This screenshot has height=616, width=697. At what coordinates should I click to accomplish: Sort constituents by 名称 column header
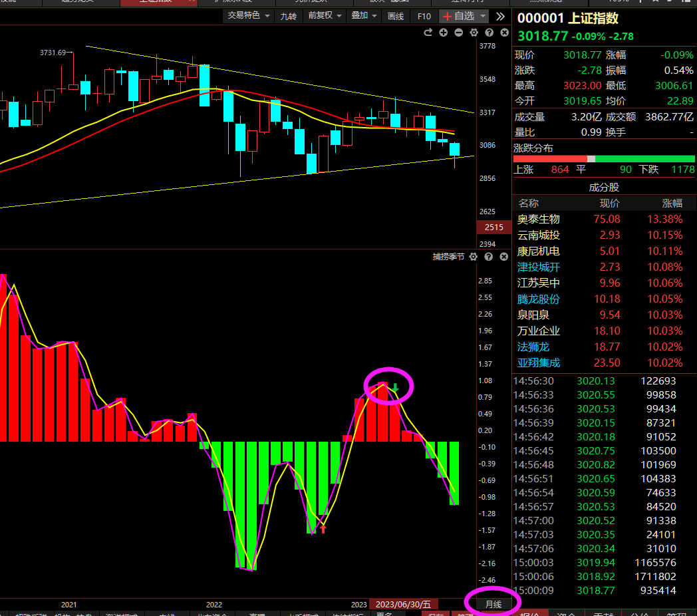click(x=529, y=204)
